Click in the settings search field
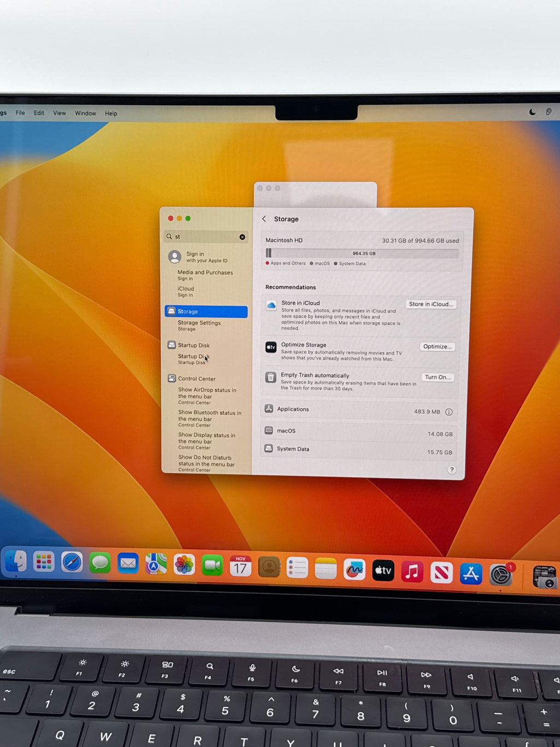 coord(206,236)
